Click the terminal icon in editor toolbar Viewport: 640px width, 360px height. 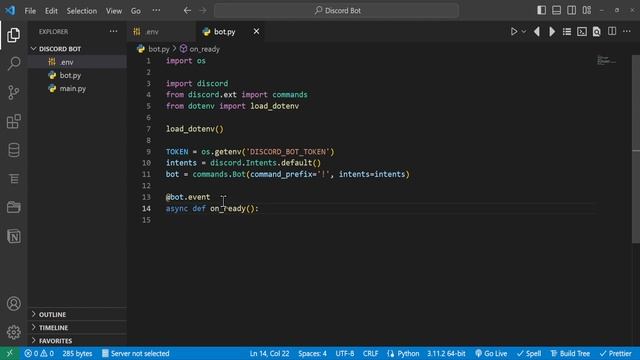[x=582, y=31]
